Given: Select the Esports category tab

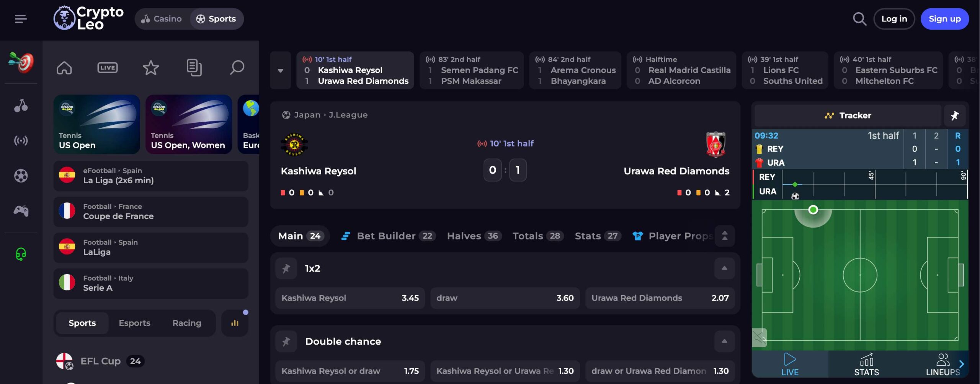Looking at the screenshot, I should tap(135, 323).
